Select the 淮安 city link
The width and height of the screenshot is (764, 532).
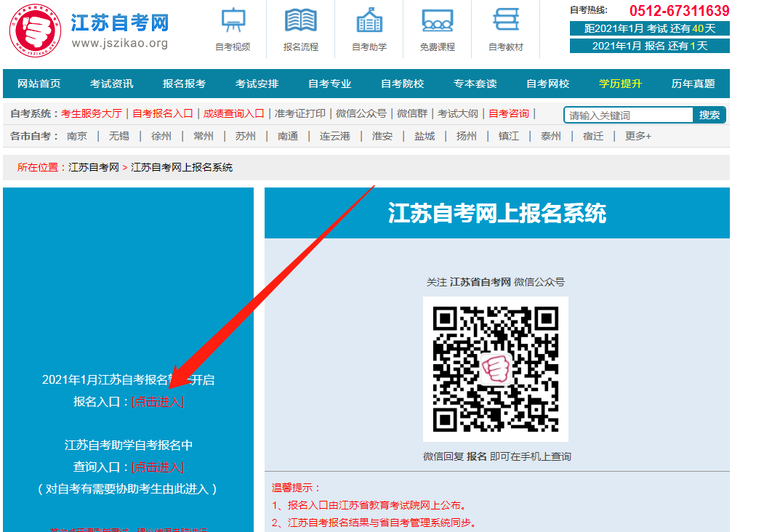tap(382, 136)
